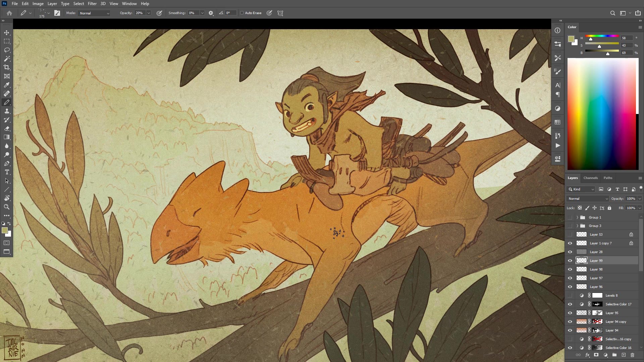Select the Eyedropper tool
This screenshot has width=644, height=362.
[7, 85]
